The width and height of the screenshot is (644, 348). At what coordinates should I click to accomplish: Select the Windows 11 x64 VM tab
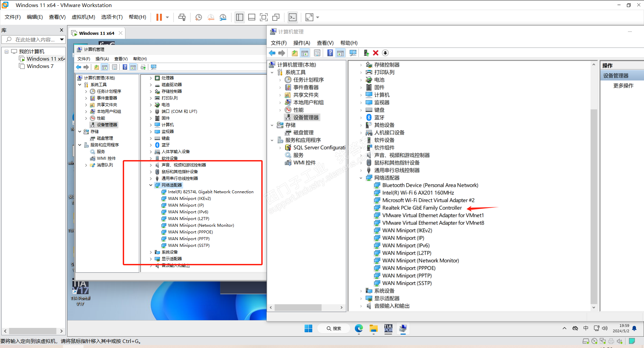point(97,33)
